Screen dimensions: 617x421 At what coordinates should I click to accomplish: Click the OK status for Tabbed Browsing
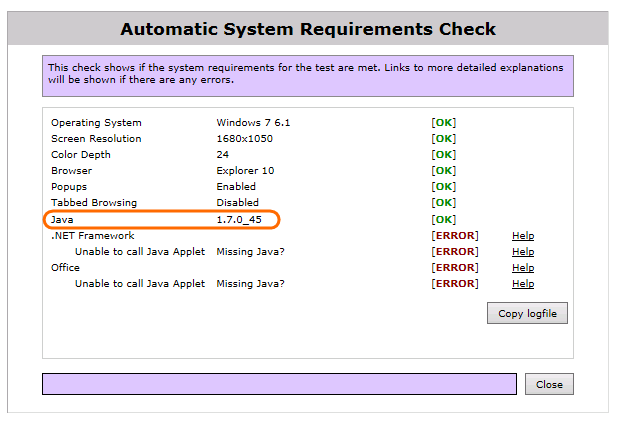click(443, 203)
